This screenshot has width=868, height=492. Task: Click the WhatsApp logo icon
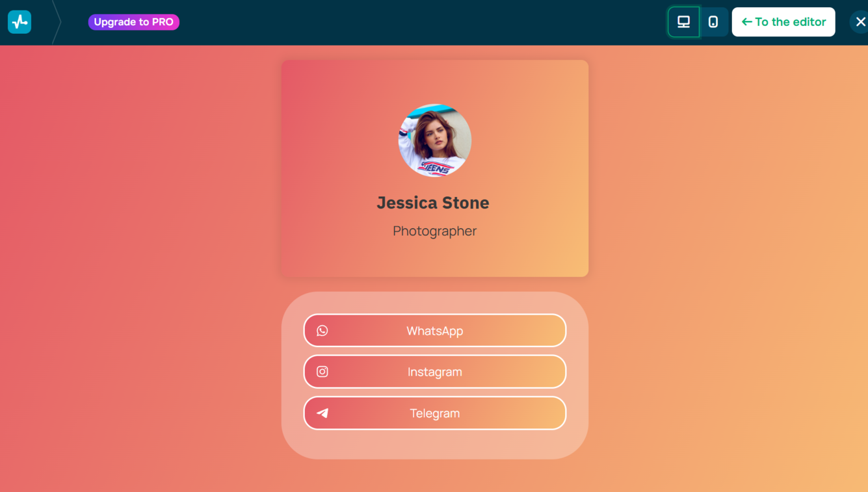click(322, 331)
